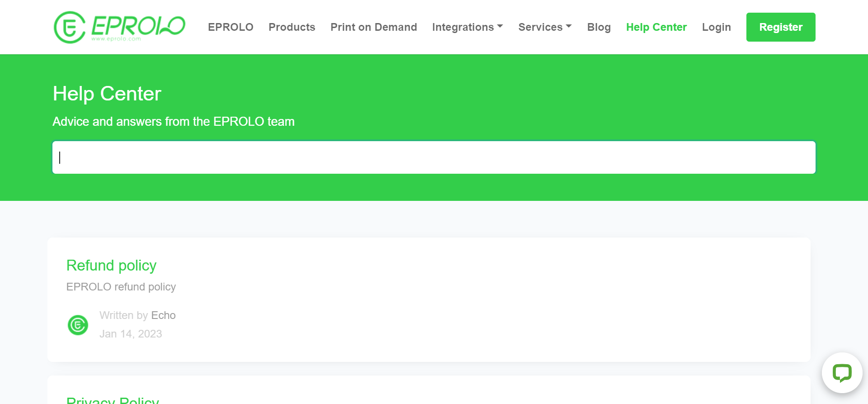Go to the Products page

(x=292, y=27)
